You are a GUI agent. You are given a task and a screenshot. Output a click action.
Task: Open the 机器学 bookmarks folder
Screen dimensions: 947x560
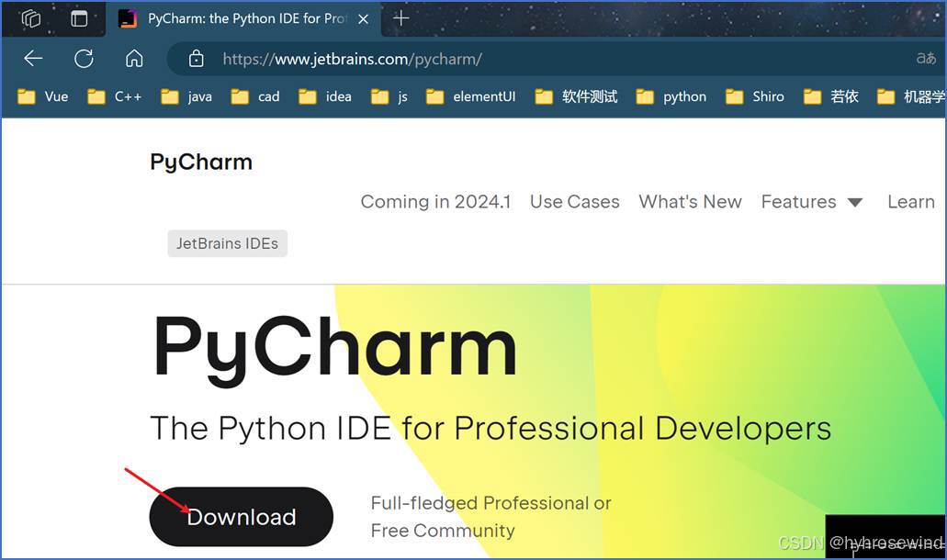click(x=911, y=96)
